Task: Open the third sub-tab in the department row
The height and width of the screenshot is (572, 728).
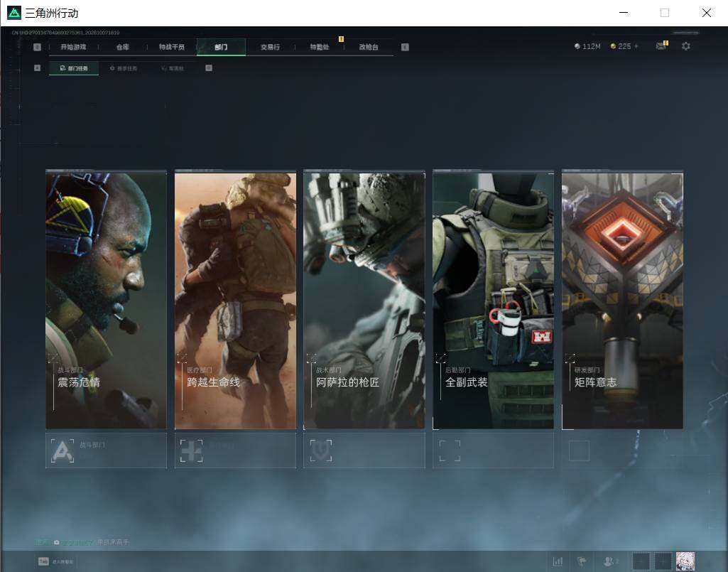Action: pos(173,68)
